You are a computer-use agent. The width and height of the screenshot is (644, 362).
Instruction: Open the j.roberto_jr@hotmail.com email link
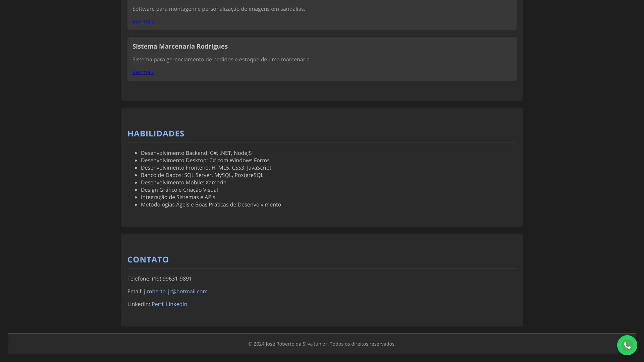176,291
